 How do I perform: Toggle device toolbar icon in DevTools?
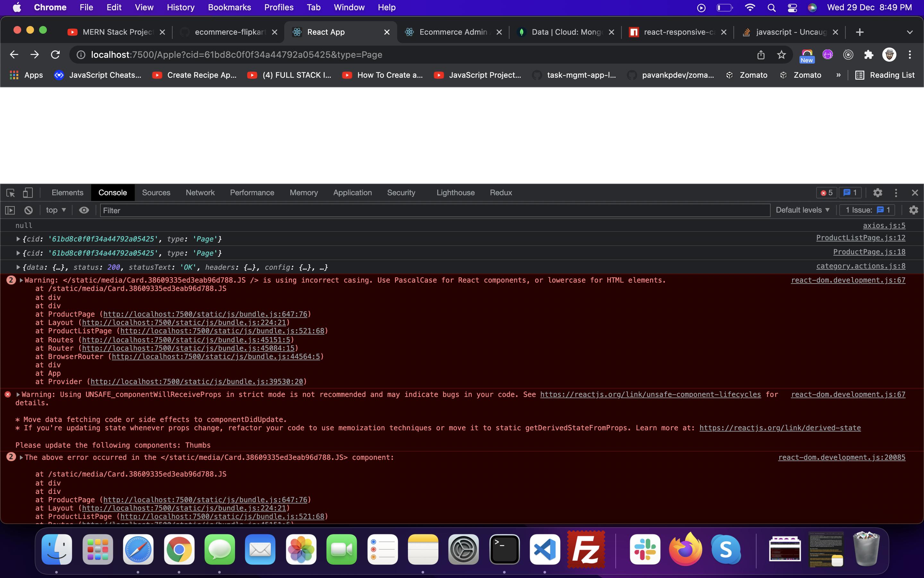click(x=28, y=193)
